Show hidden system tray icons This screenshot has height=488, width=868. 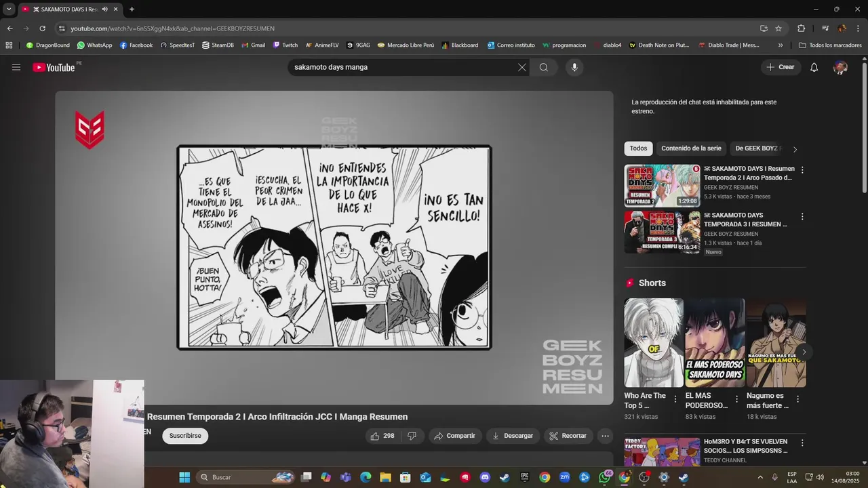[x=759, y=477]
